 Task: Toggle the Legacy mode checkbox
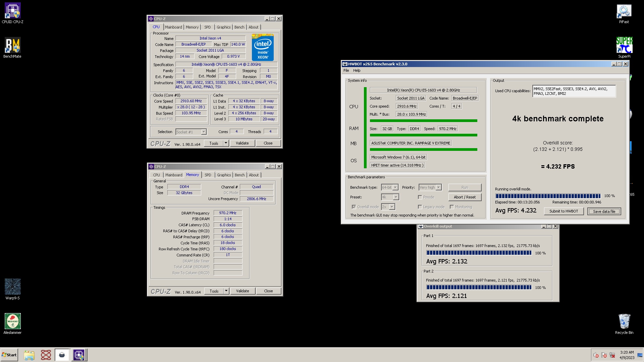[x=420, y=207]
